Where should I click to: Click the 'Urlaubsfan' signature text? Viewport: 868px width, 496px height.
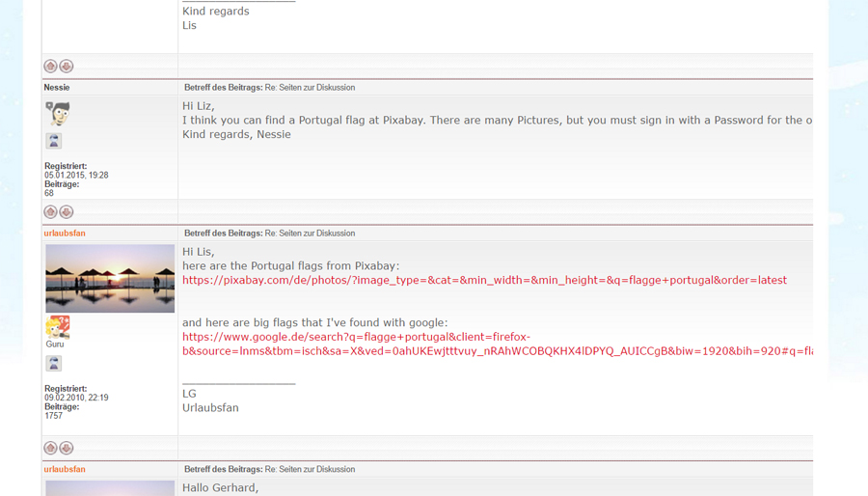(210, 408)
